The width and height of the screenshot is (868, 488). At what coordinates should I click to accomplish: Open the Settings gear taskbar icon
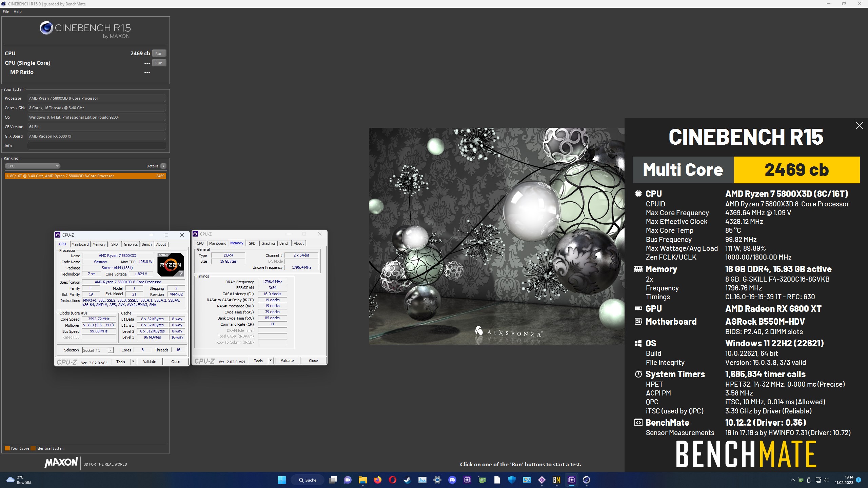tap(437, 480)
